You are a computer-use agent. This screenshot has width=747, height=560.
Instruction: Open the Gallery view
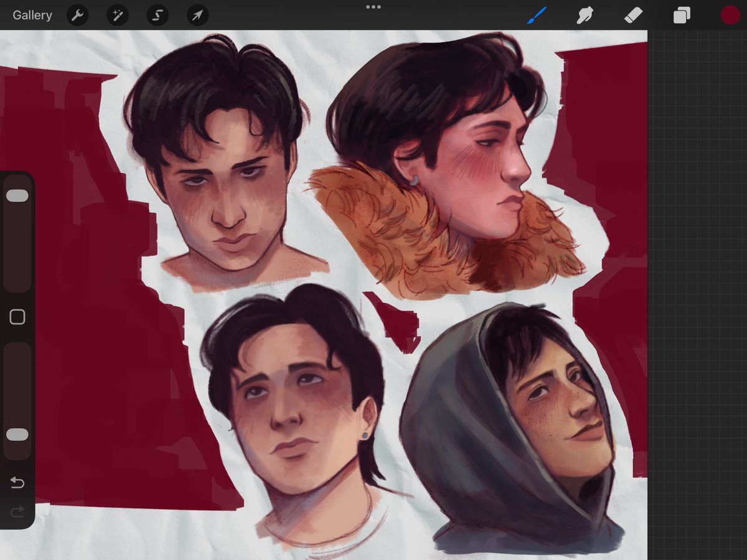(32, 15)
